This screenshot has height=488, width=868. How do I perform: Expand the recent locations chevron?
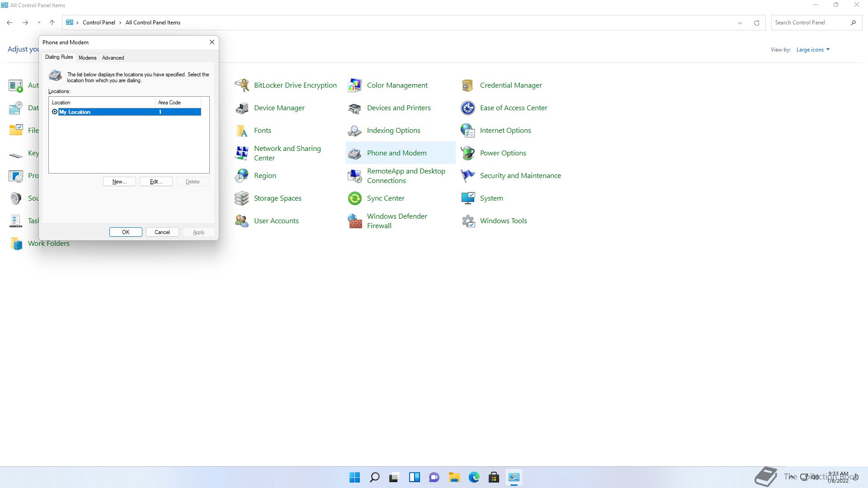tap(39, 23)
